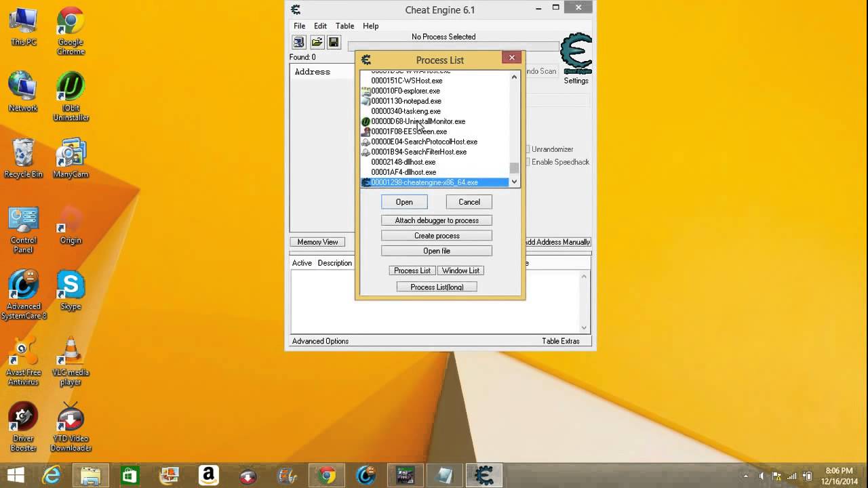Click the save floppy disk toolbar icon

pos(334,42)
